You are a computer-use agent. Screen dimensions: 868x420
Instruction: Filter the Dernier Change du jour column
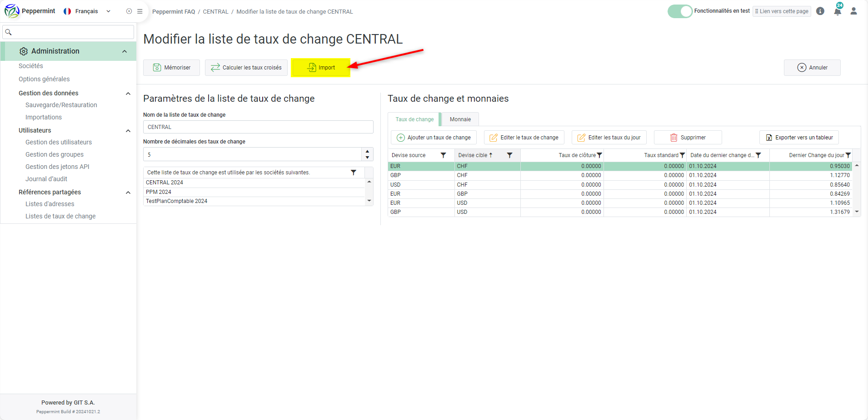[x=848, y=155]
